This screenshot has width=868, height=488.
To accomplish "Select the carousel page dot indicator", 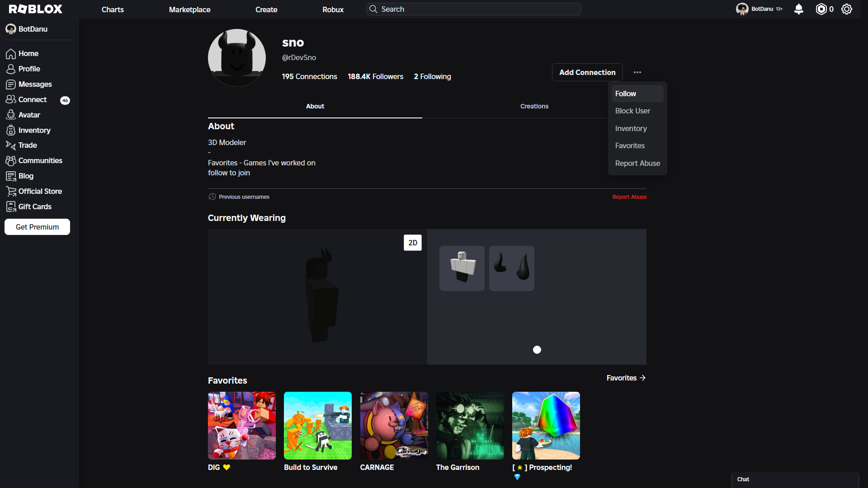I will [537, 350].
